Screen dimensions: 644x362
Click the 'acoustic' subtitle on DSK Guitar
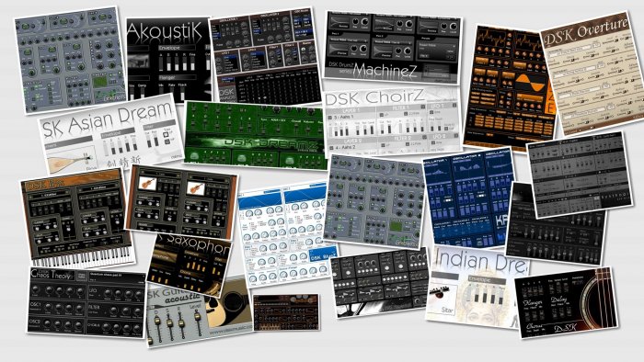182,299
